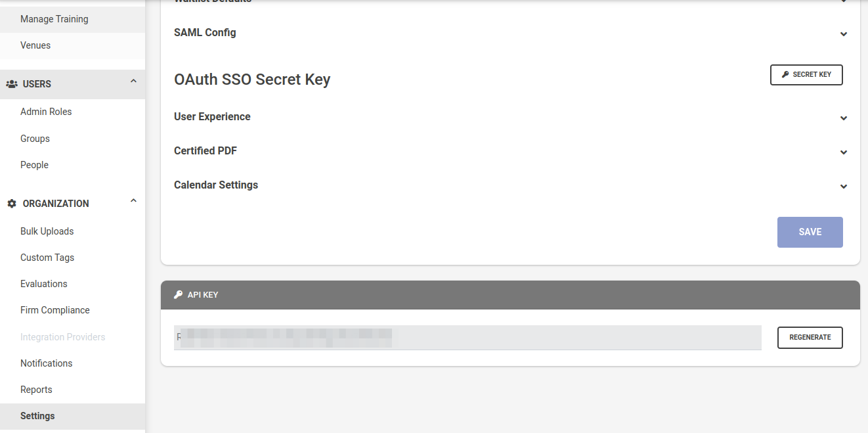Image resolution: width=868 pixels, height=433 pixels.
Task: Expand the SAML Config section
Action: pyautogui.click(x=844, y=34)
